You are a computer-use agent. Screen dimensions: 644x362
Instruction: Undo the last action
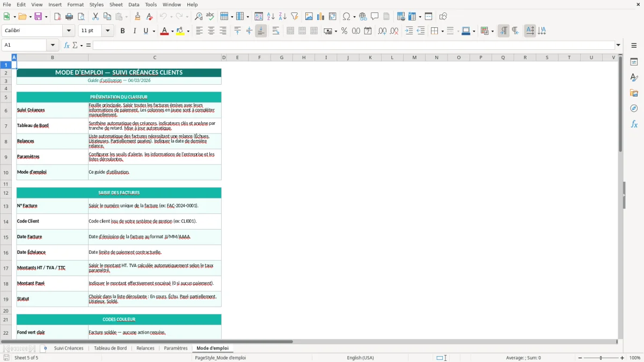(x=163, y=17)
